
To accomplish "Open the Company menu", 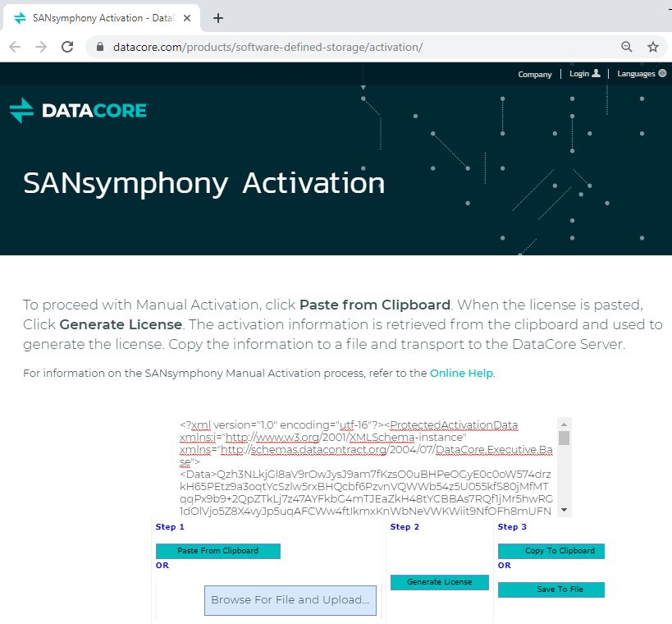I will point(535,75).
